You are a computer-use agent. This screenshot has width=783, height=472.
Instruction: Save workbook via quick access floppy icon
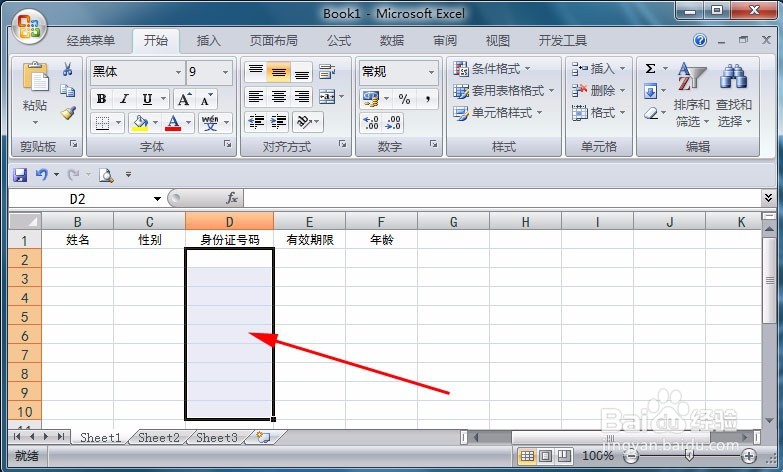pyautogui.click(x=20, y=174)
